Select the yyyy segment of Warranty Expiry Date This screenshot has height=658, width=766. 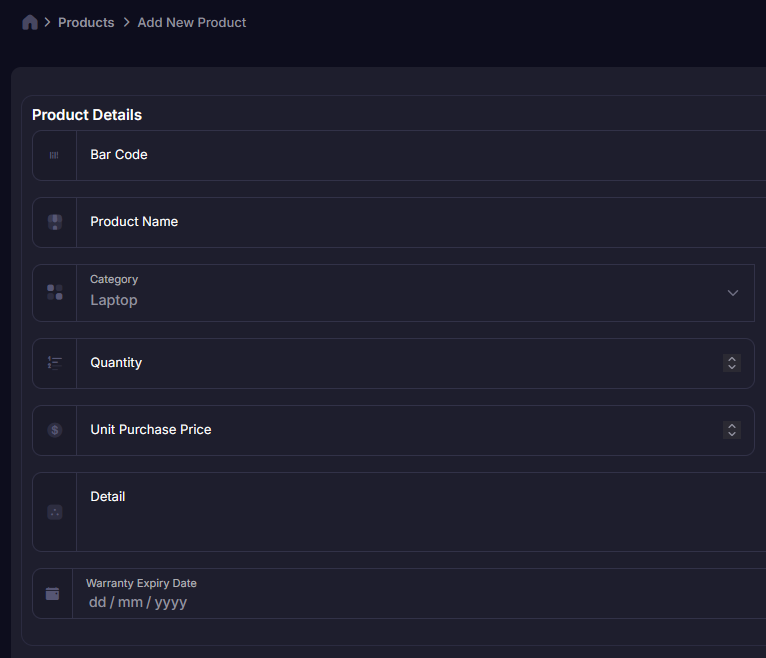coord(171,602)
